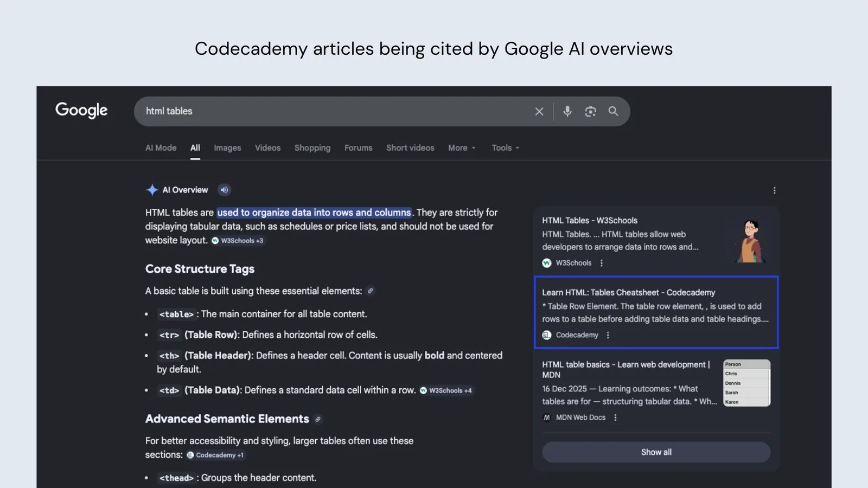Click the W3Schools favicon in source card
Image resolution: width=868 pixels, height=488 pixels.
547,263
